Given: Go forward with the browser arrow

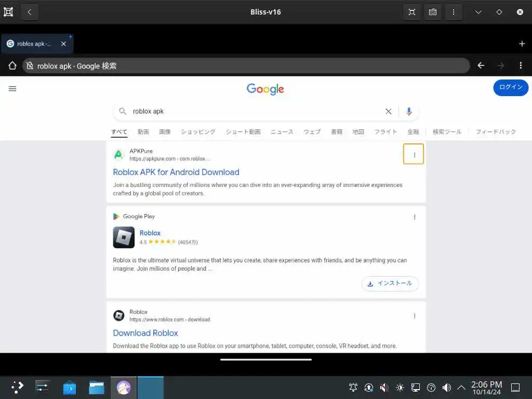Looking at the screenshot, I should coord(500,65).
